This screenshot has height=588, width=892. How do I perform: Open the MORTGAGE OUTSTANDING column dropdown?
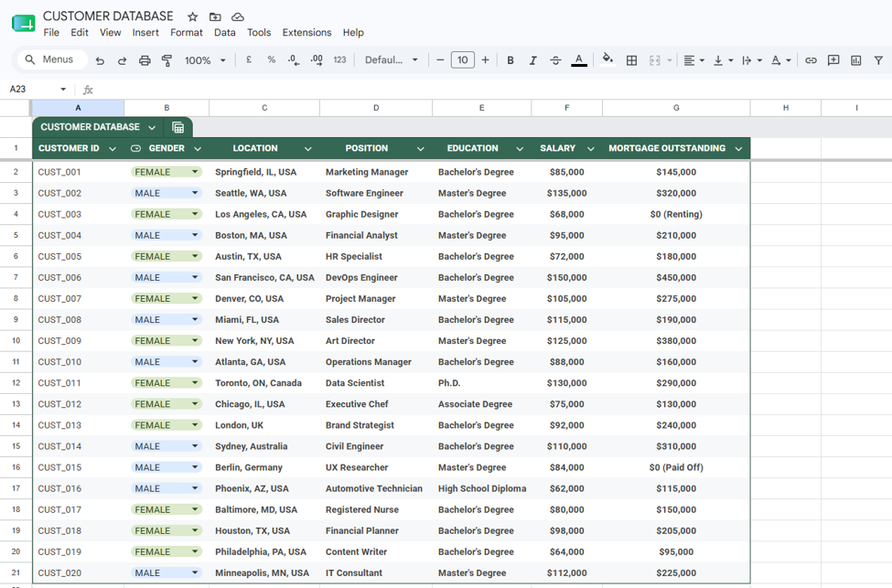[738, 148]
